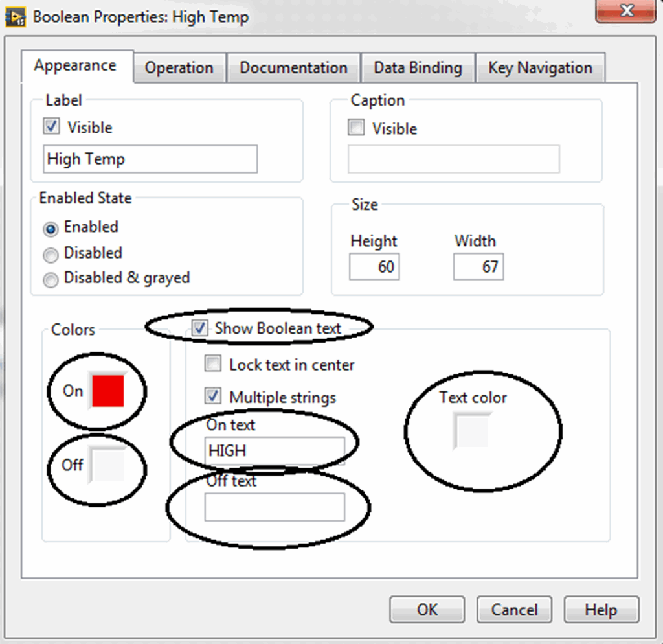Uncheck the Multiple strings option
663x644 pixels.
[212, 397]
